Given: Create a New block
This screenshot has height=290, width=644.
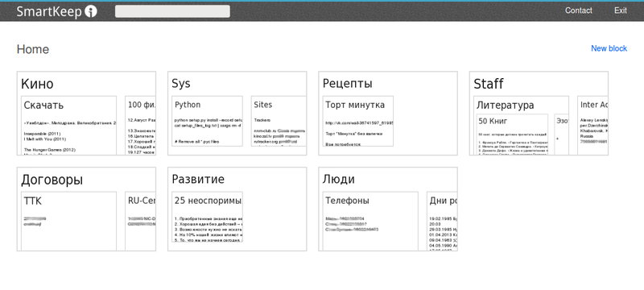Looking at the screenshot, I should pyautogui.click(x=609, y=48).
